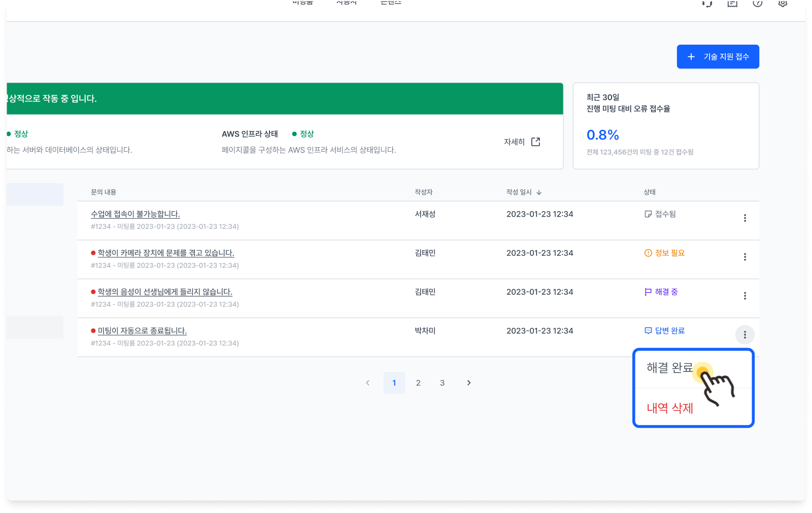Open the kebab menu for 서재성's row
Viewport: 812px width, 513px height.
(x=745, y=218)
